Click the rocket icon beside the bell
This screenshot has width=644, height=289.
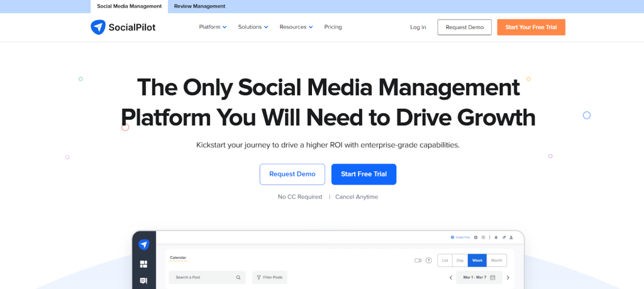(x=504, y=237)
